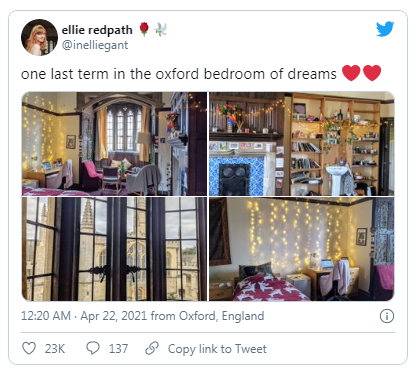Click the Twitter bird logo
The width and height of the screenshot is (417, 373).
tap(385, 29)
